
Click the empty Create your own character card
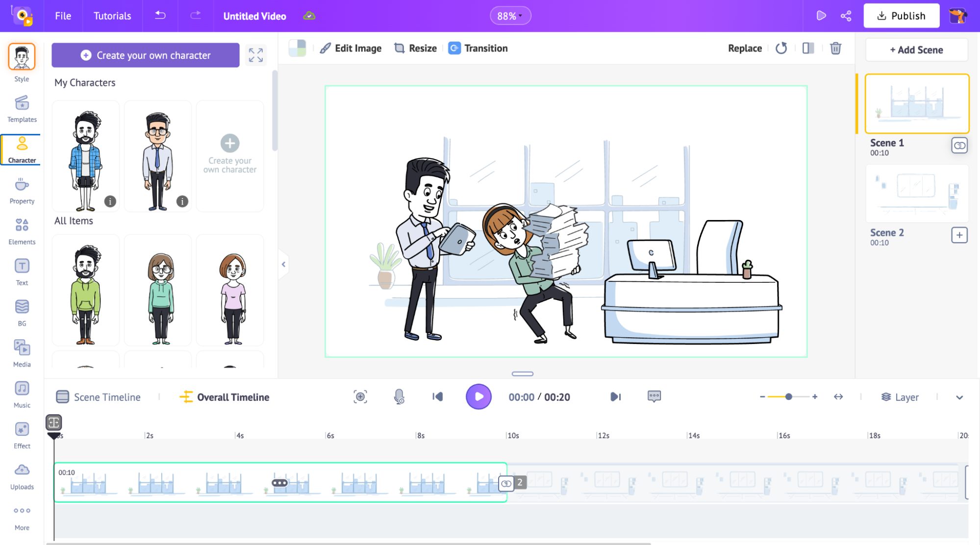[230, 156]
